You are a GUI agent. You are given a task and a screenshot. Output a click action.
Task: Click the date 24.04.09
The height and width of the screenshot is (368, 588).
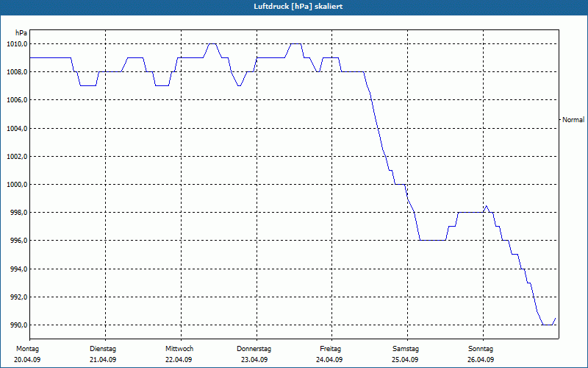click(329, 360)
